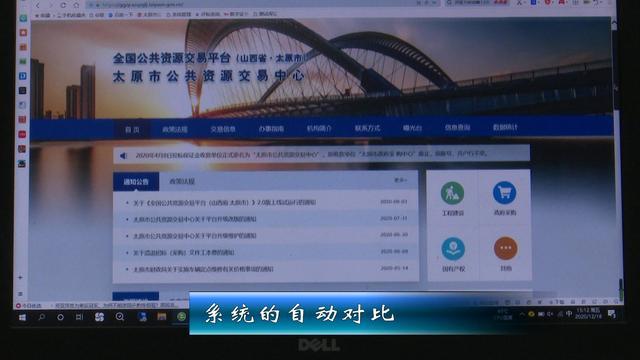
Task: Open the Windows notification center icon
Action: click(611, 313)
